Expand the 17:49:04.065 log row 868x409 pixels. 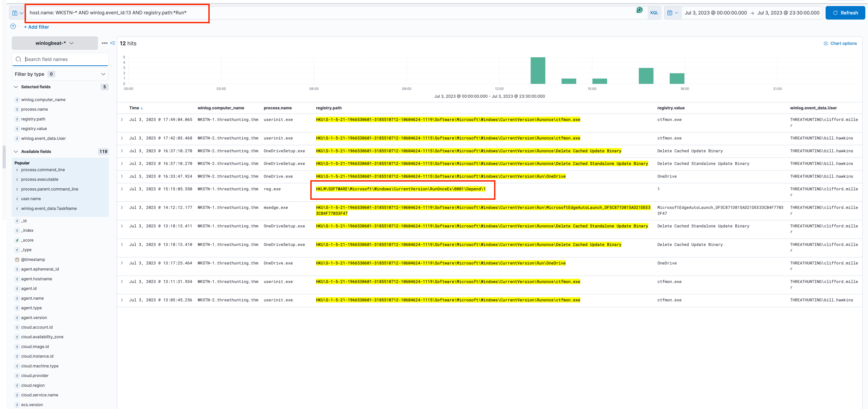122,120
